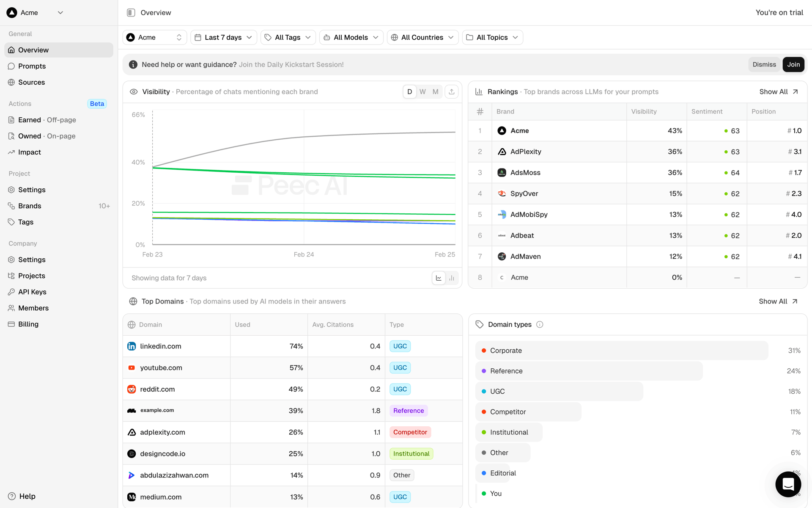Viewport: 812px width, 508px height.
Task: Open the Prompts page in sidebar
Action: coord(59,66)
